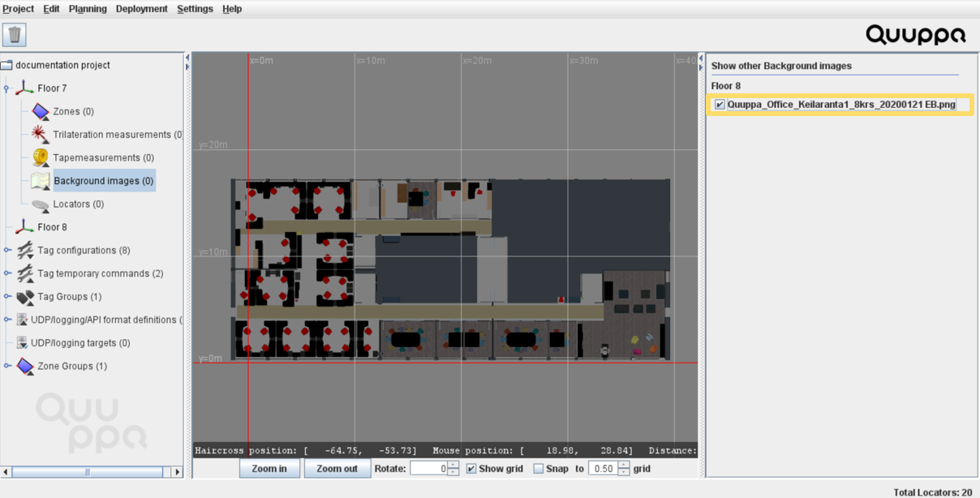Select Trilateration measurements tree item
Viewport: 980px width, 498px height.
pyautogui.click(x=118, y=135)
